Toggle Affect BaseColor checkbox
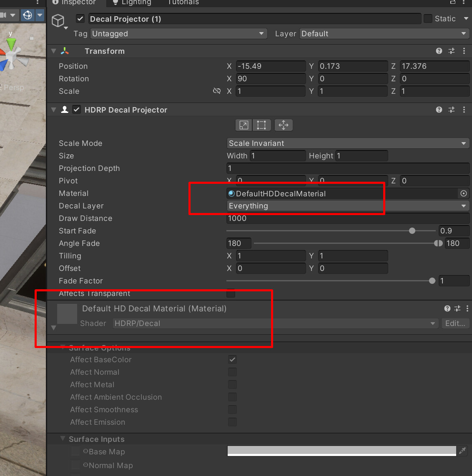 point(232,359)
